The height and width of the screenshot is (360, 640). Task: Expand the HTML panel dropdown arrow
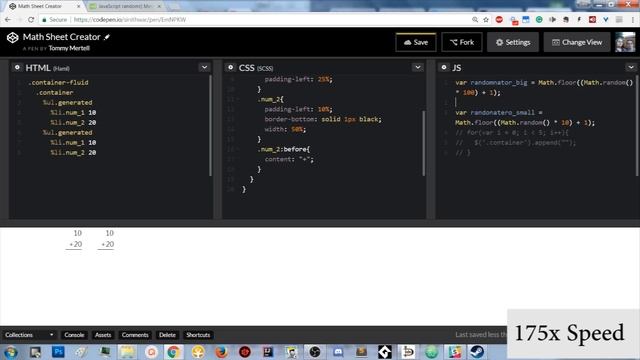coord(204,67)
